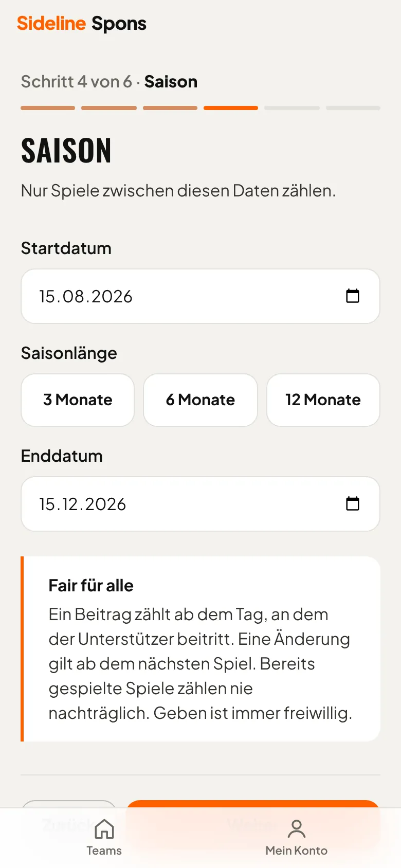Screen dimensions: 401x868
Task: Jump to second step progress segment
Action: (109, 108)
